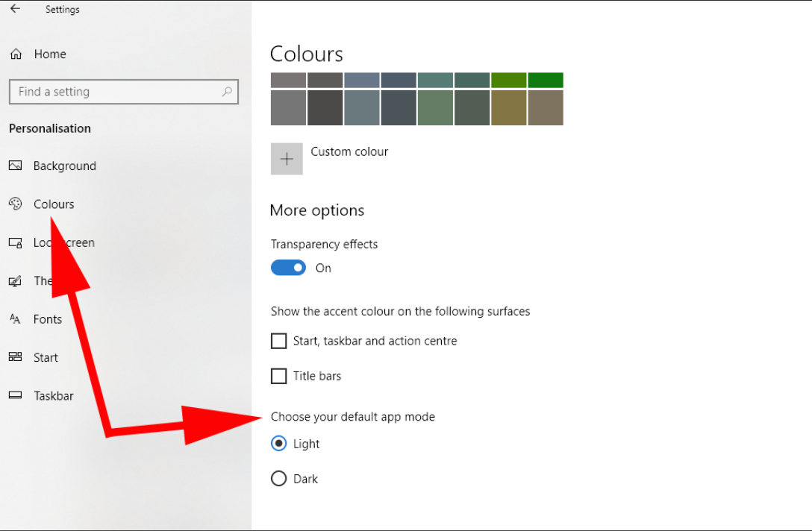Enable the Title bars checkbox
The height and width of the screenshot is (531, 812).
(x=278, y=376)
